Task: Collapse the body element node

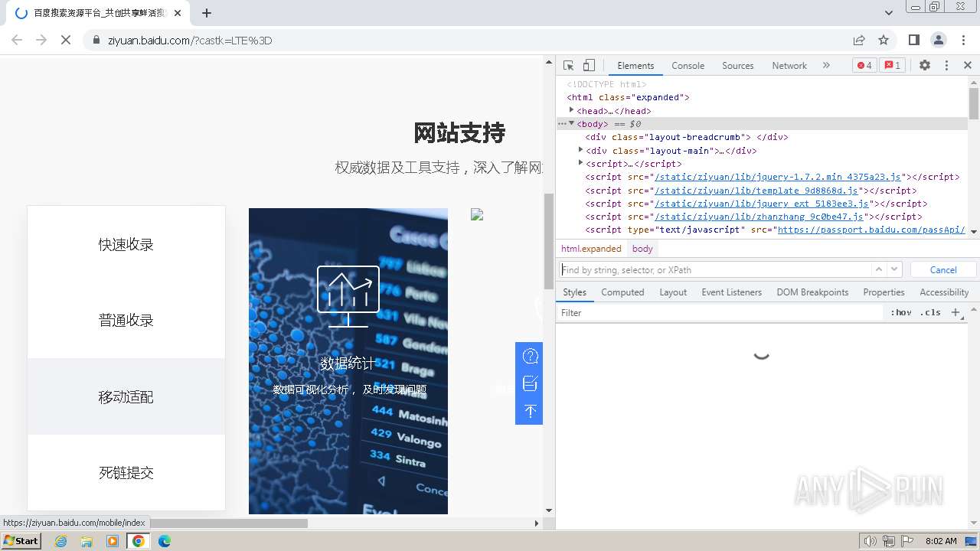Action: (x=571, y=123)
